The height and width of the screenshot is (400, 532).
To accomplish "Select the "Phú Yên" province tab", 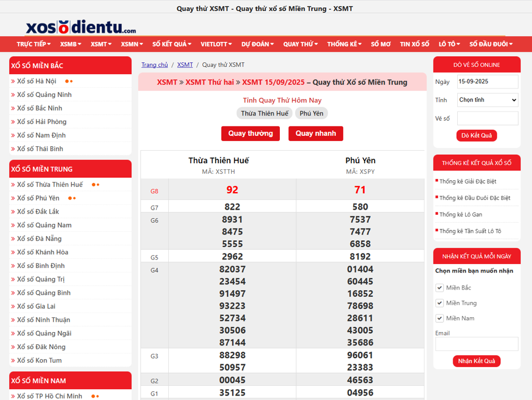I will coord(311,113).
